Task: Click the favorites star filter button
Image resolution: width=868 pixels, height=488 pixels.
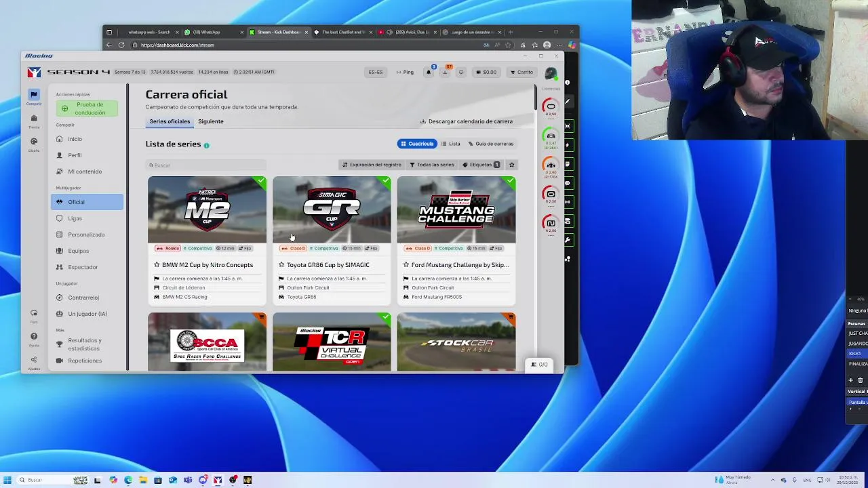Action: (512, 165)
